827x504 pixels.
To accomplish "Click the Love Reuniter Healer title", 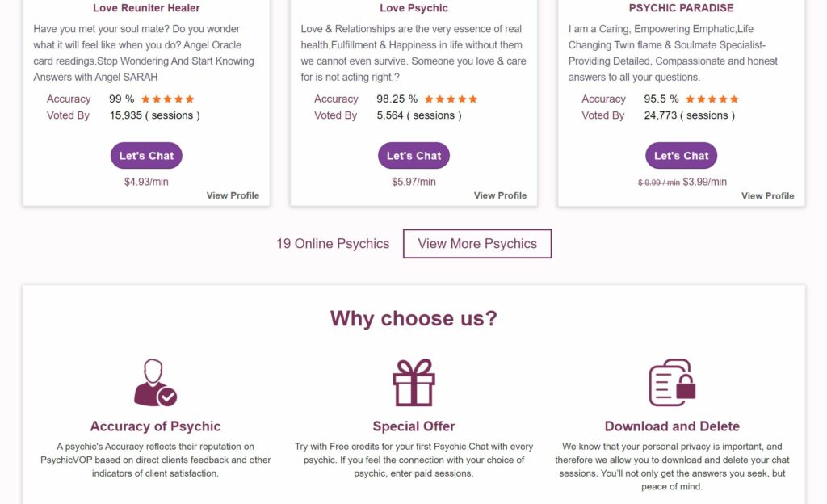I will pos(146,8).
